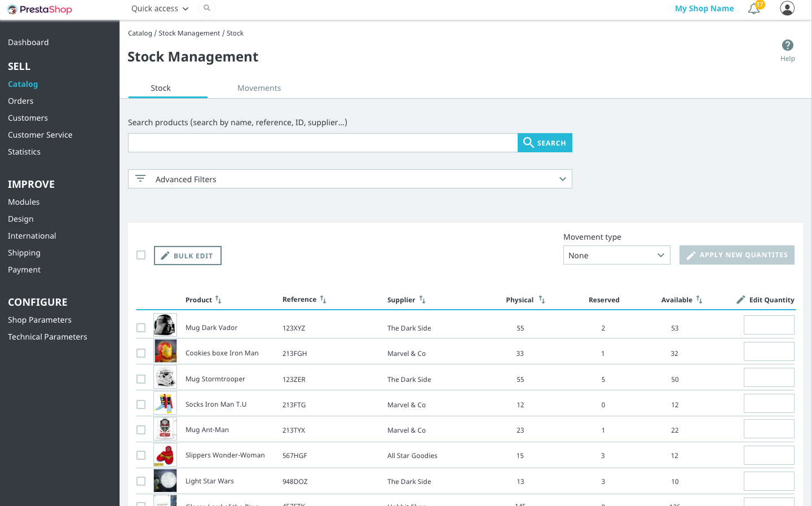
Task: Focus the search products input field
Action: pos(323,143)
